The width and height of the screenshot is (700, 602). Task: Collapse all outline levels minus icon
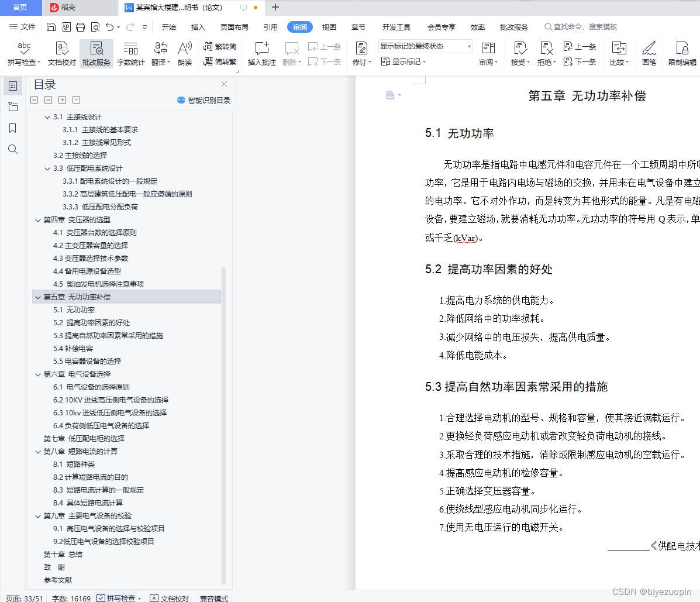pos(77,100)
